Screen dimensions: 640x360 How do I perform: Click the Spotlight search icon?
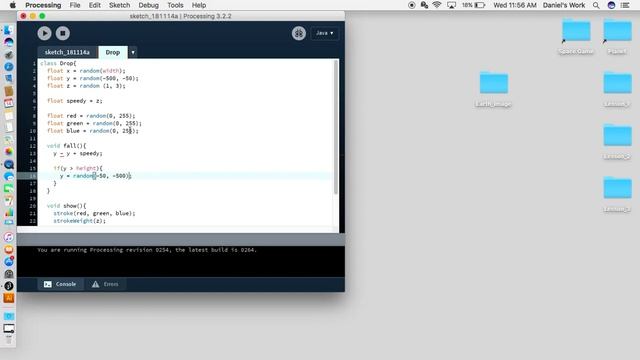pos(596,5)
